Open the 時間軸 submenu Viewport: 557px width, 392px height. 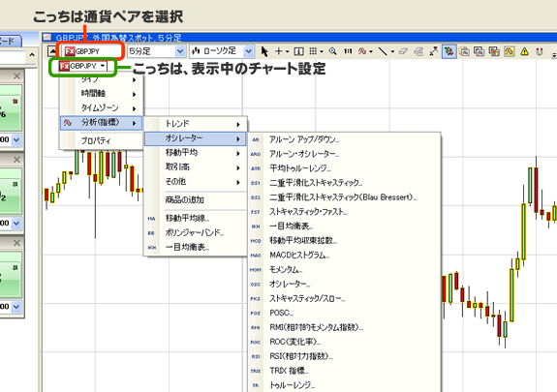tap(102, 94)
